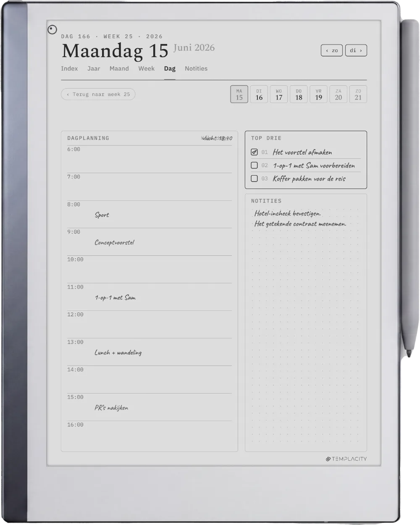Tap the circular menu icon at top-left

(52, 29)
